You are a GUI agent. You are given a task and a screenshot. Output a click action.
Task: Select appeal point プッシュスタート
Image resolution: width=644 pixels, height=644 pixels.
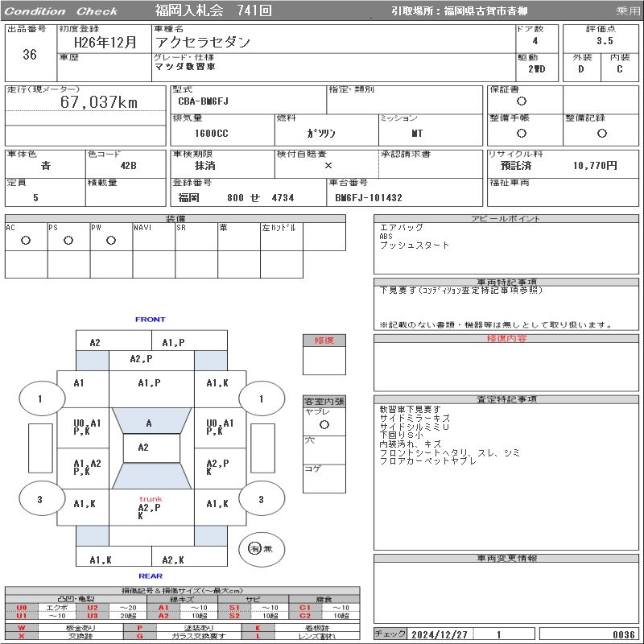tap(414, 246)
